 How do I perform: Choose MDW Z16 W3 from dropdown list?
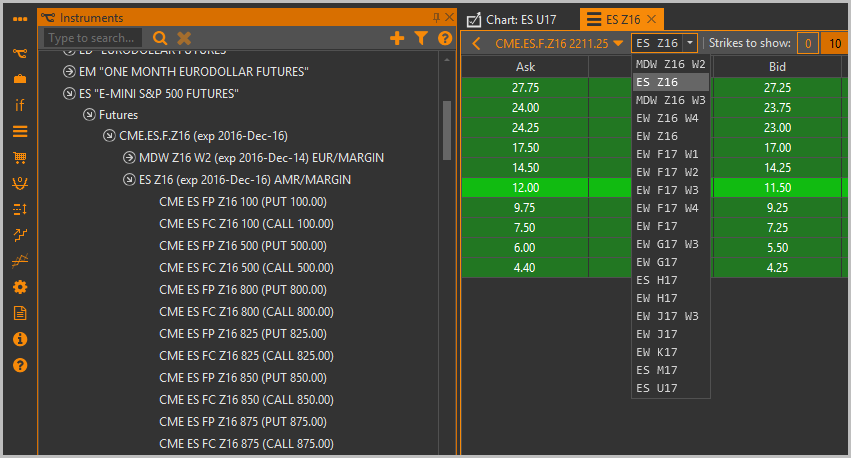click(671, 100)
